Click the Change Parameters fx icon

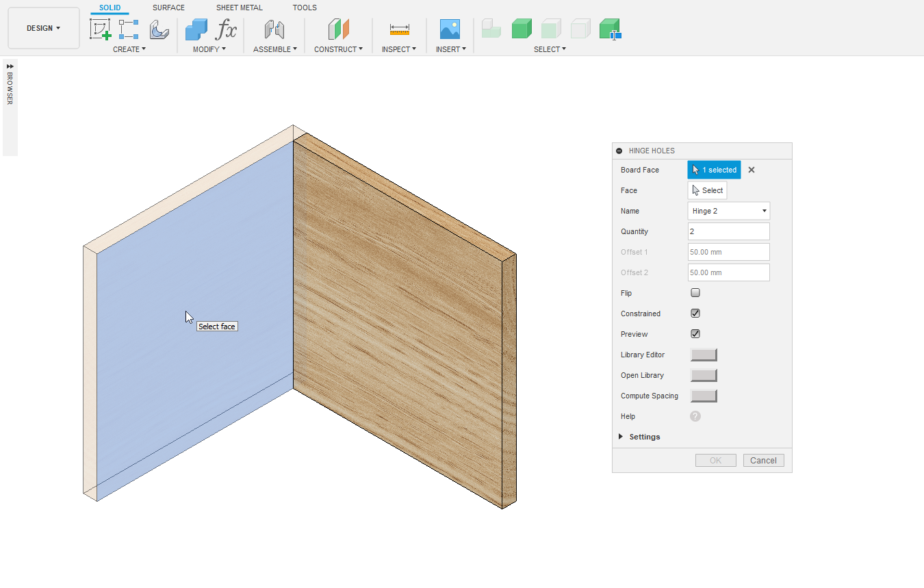tap(226, 29)
